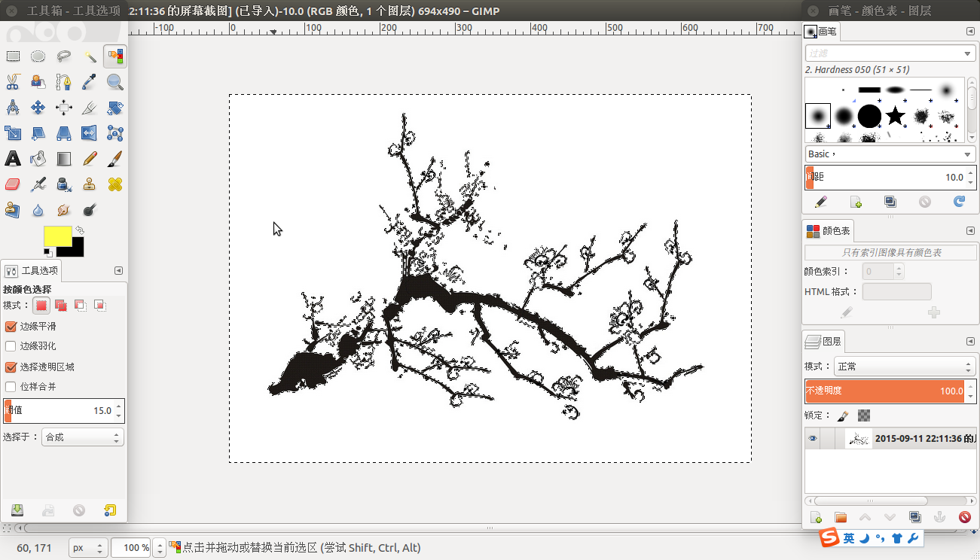The width and height of the screenshot is (980, 560).
Task: Activate the Move tool
Action: pos(38,108)
